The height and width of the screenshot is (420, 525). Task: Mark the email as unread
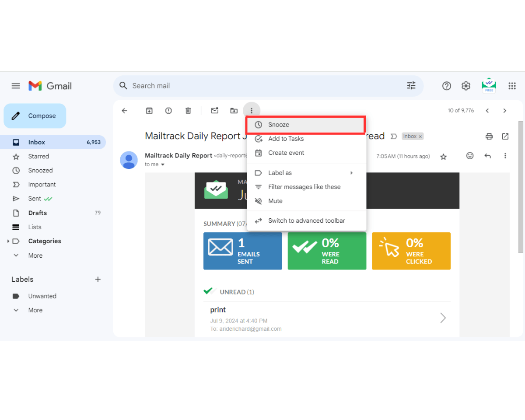click(x=214, y=111)
